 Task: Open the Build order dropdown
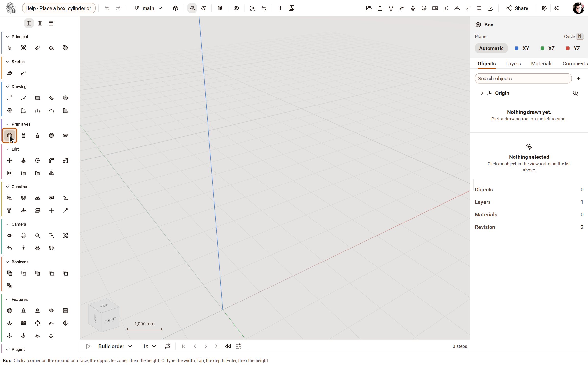click(x=115, y=346)
